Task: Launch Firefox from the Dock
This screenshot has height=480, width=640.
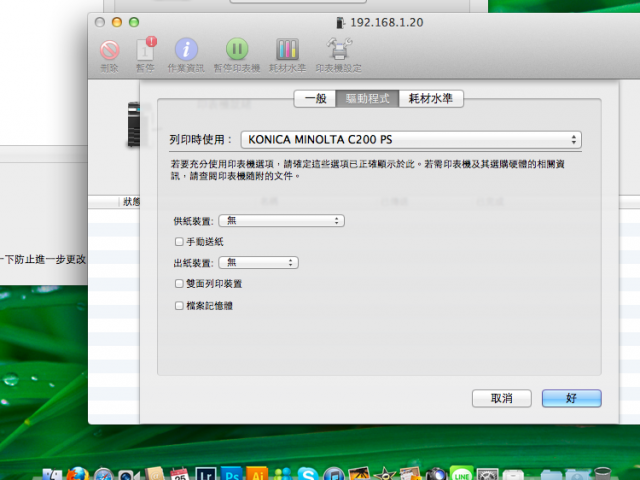Action: [78, 474]
